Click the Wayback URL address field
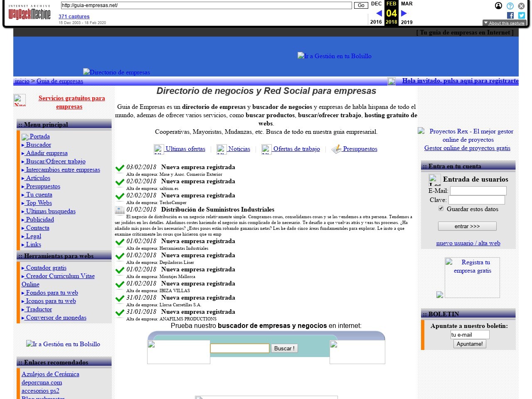This screenshot has height=399, width=532. coord(206,5)
